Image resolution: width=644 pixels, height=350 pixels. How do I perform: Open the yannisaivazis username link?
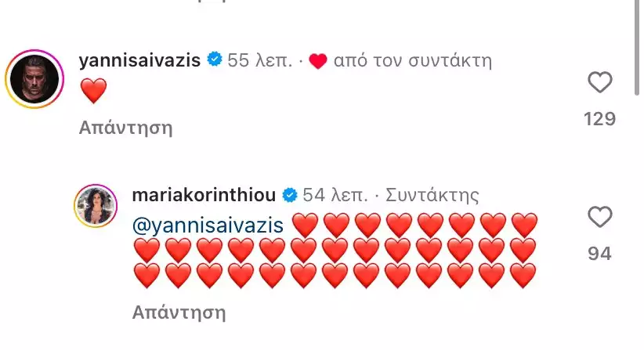139,60
